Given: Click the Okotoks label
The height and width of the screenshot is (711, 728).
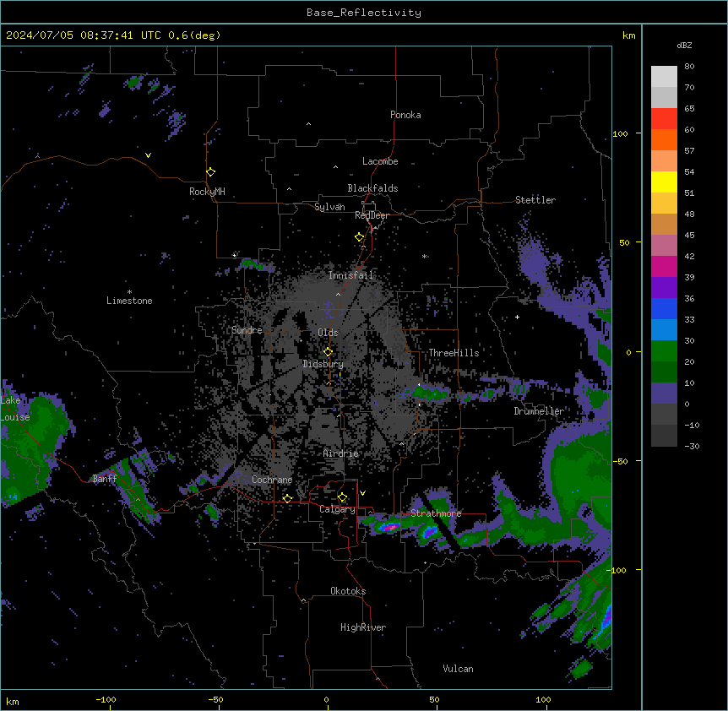Looking at the screenshot, I should click(x=348, y=591).
